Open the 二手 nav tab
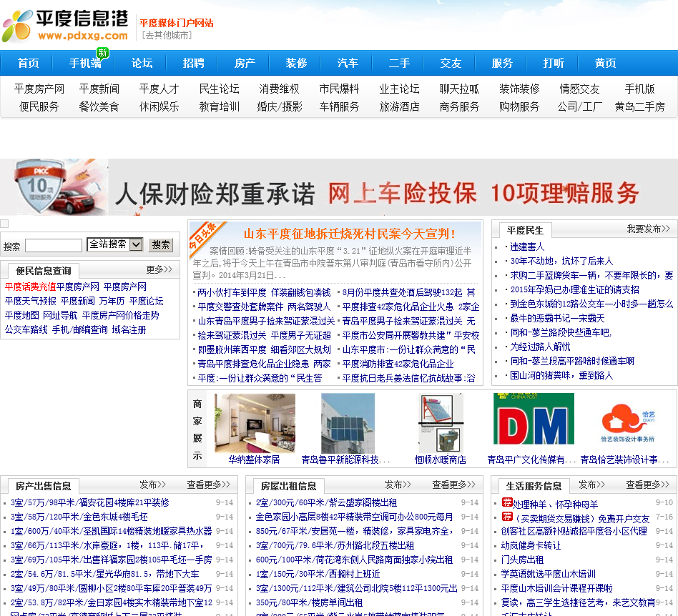Viewport: 678px width, 616px height. point(399,63)
